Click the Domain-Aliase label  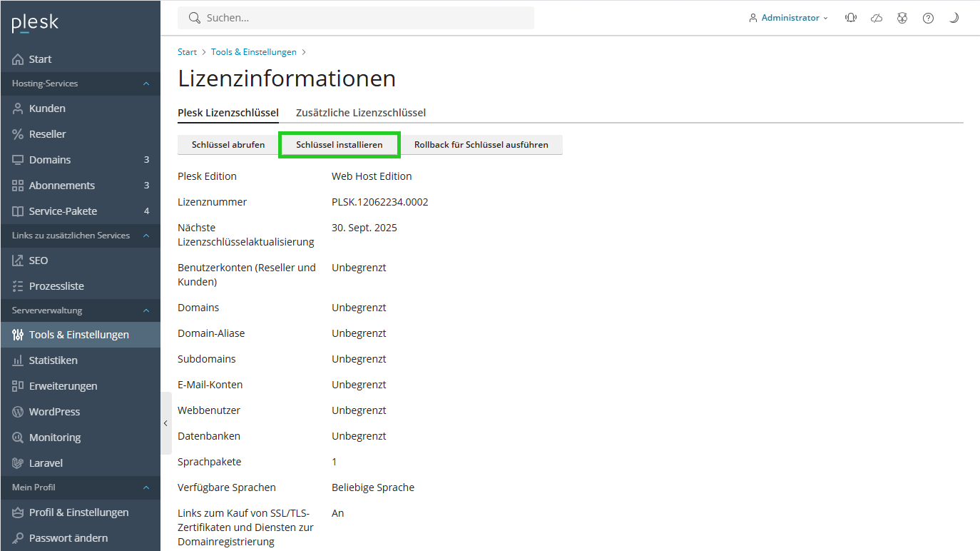pos(211,333)
